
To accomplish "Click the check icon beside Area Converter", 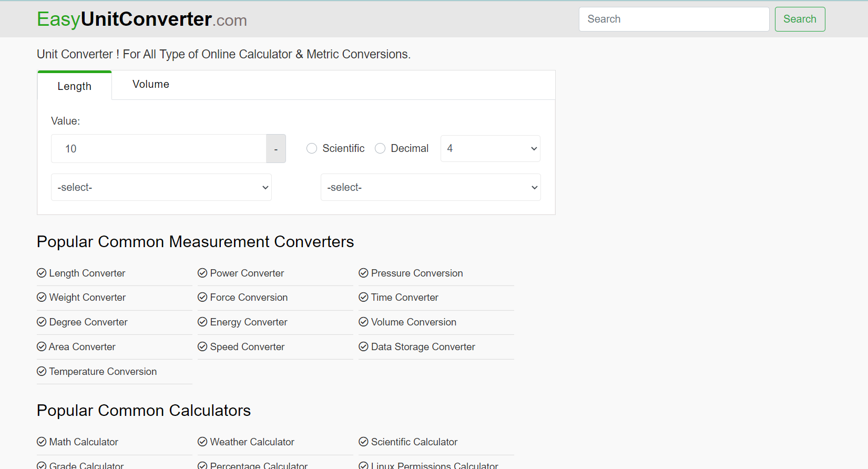I will [42, 346].
